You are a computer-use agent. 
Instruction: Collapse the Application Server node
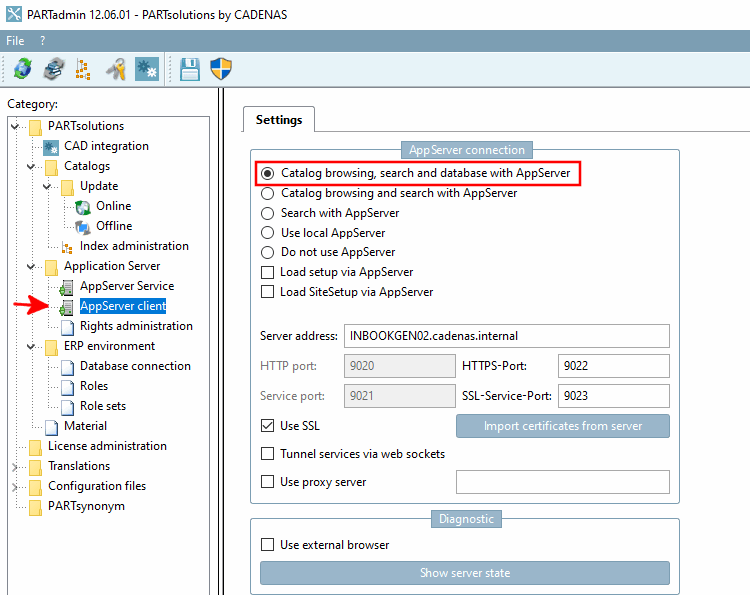(31, 266)
